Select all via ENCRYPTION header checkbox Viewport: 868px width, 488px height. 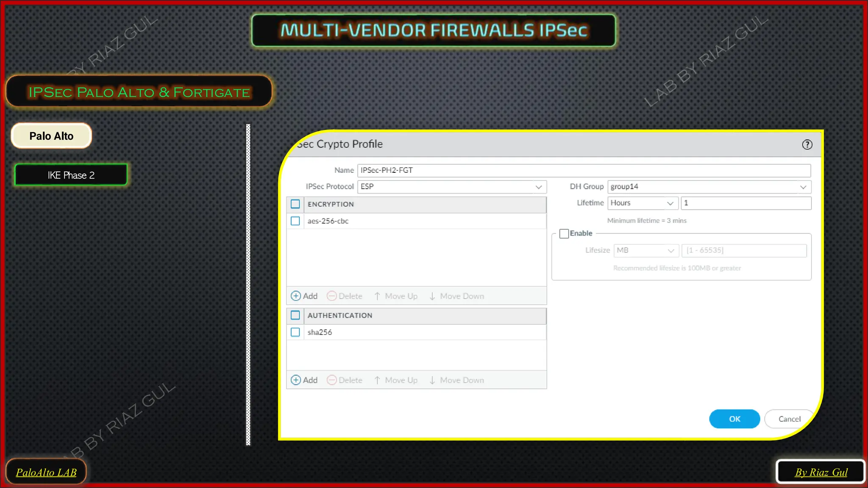295,204
